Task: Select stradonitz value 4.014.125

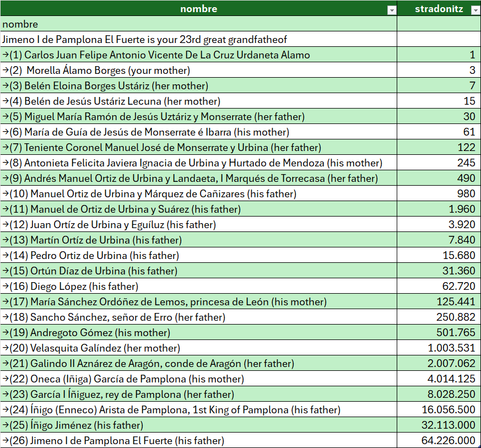Action: tap(439, 379)
